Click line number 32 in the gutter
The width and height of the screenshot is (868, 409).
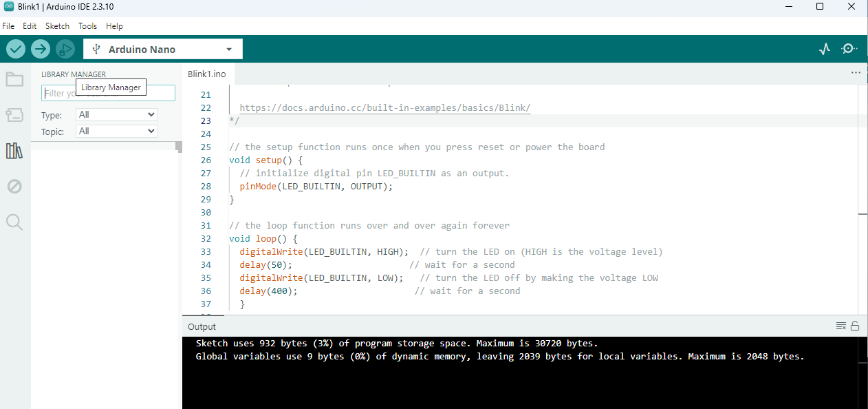205,239
